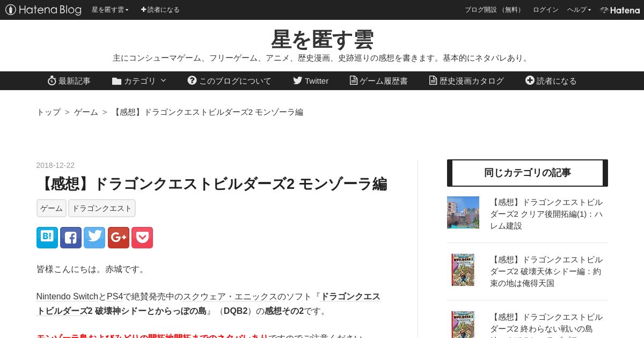Share the post on Twitter
The height and width of the screenshot is (338, 644).
tap(94, 238)
